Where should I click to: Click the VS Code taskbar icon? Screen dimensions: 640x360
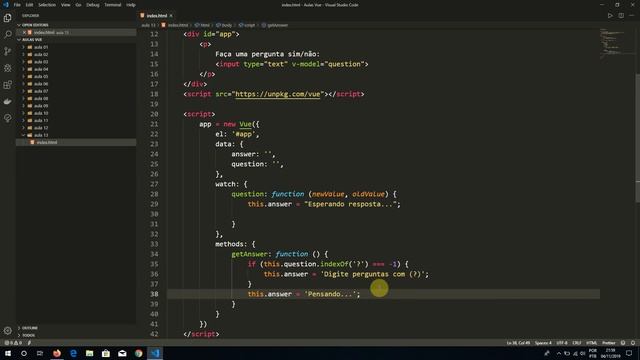tap(155, 353)
